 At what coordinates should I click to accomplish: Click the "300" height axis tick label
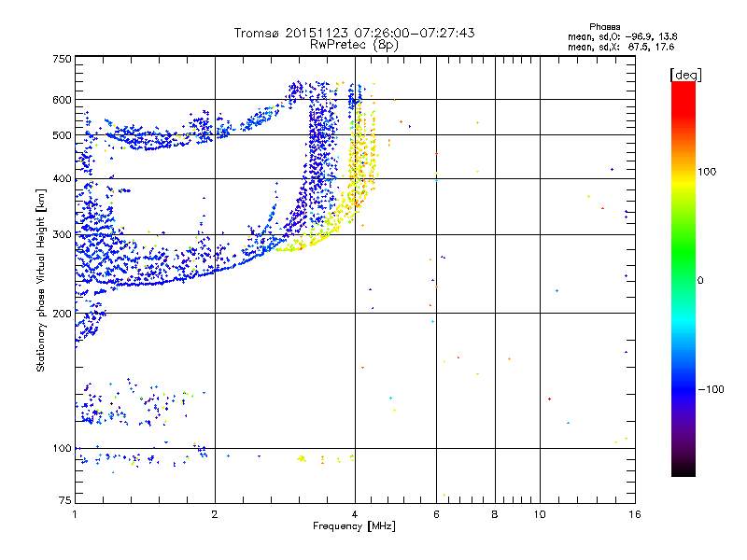(62, 235)
